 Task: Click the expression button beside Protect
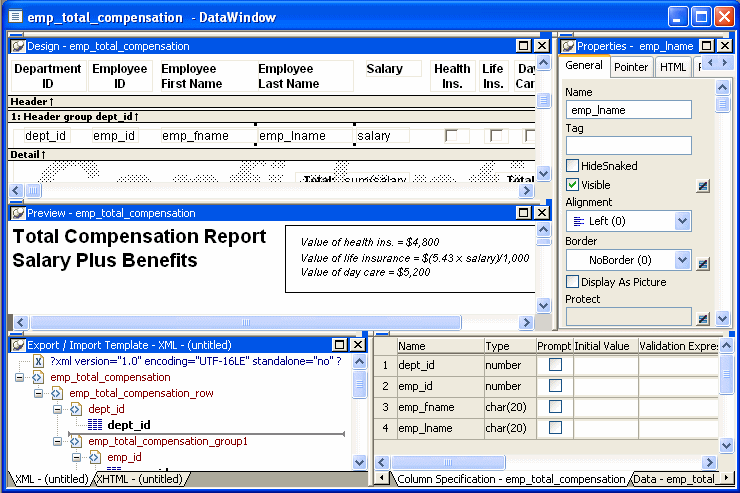tap(703, 317)
